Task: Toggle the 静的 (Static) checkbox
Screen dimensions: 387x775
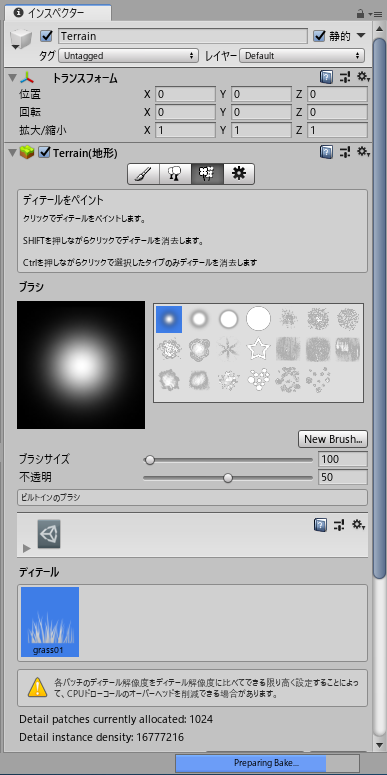Action: point(319,36)
